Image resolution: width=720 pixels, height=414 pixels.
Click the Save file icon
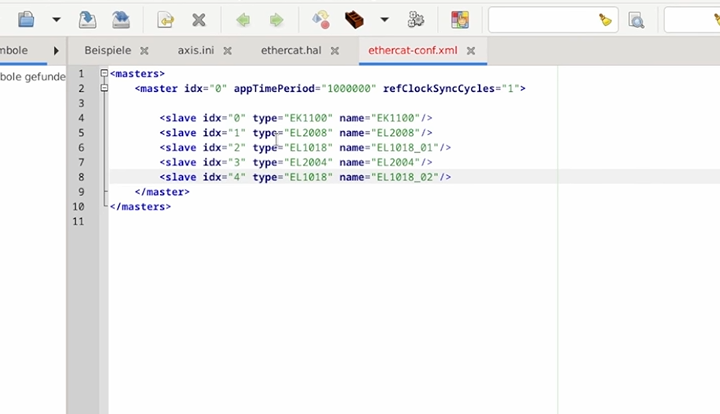(x=88, y=19)
